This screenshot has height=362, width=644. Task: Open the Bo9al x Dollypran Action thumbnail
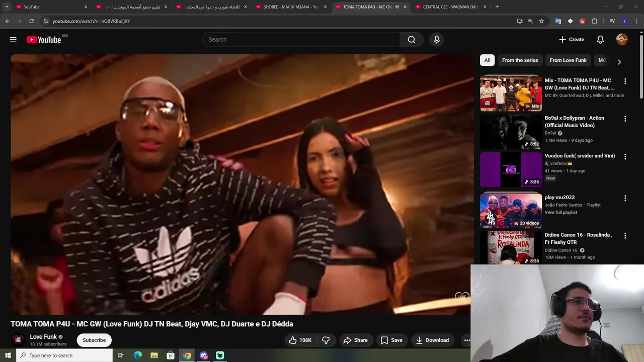(511, 132)
